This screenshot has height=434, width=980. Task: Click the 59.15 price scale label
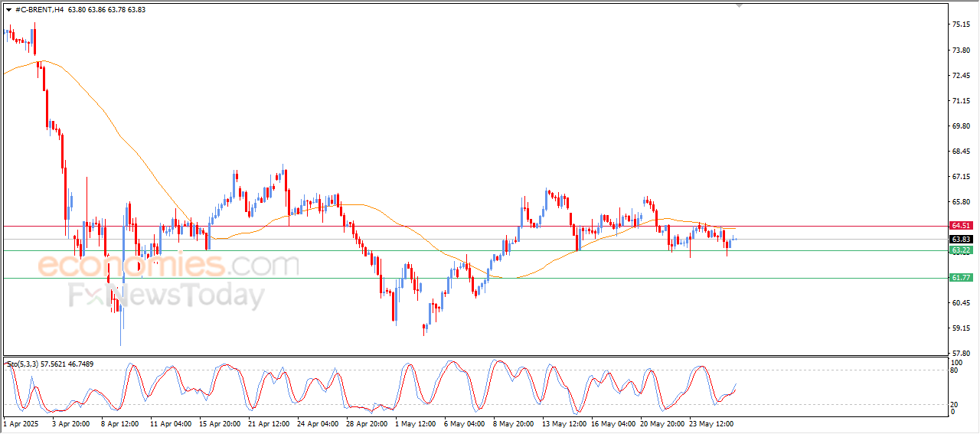click(x=961, y=328)
